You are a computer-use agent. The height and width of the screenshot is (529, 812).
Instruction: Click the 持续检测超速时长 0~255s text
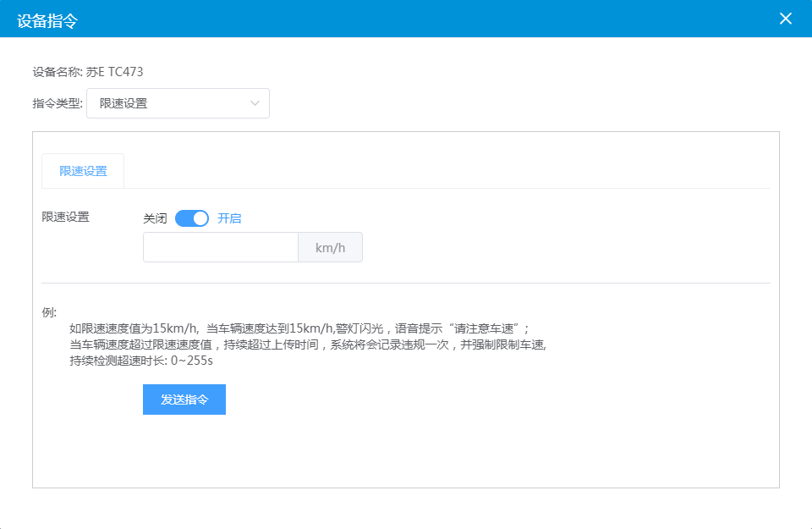pyautogui.click(x=140, y=361)
